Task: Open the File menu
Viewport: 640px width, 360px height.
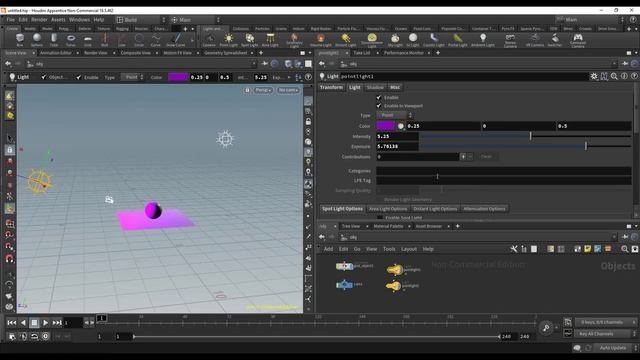Action: click(x=10, y=20)
